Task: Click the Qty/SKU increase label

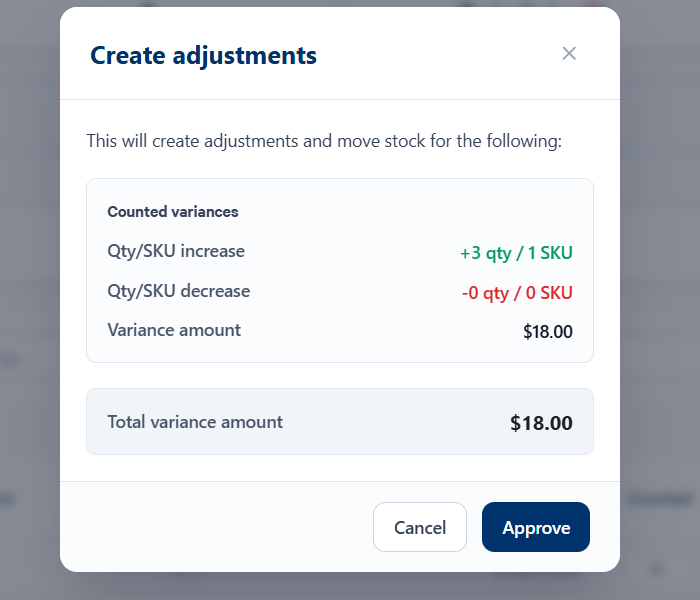Action: (x=176, y=251)
